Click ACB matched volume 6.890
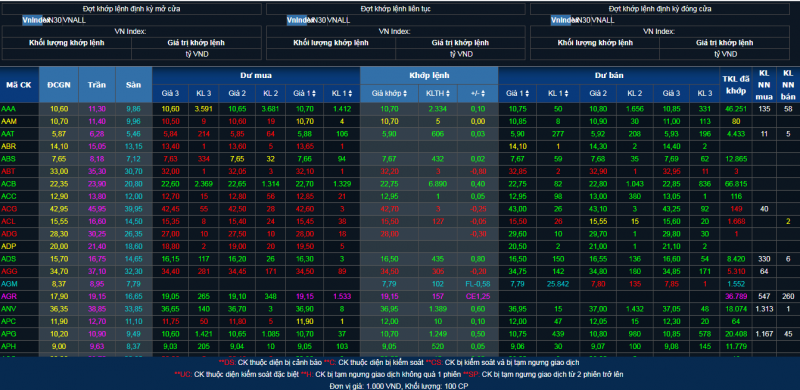Screen dimensions: 800x390 pos(437,184)
